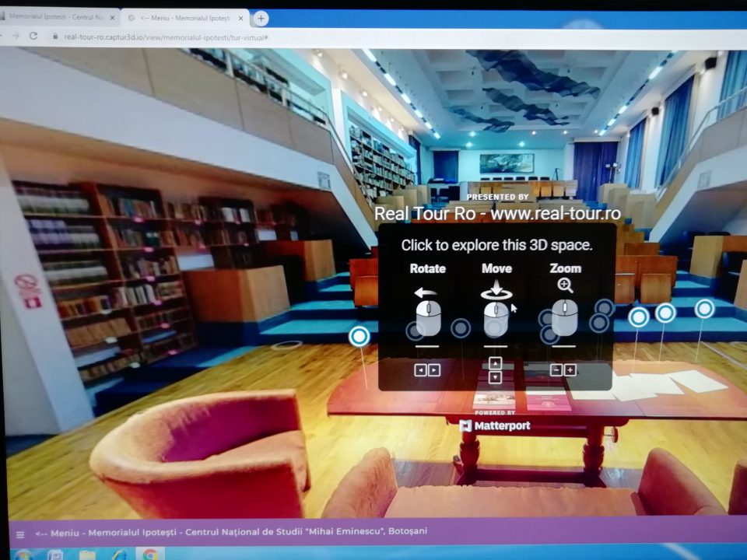Reload the current page
This screenshot has width=747, height=560.
pos(33,37)
